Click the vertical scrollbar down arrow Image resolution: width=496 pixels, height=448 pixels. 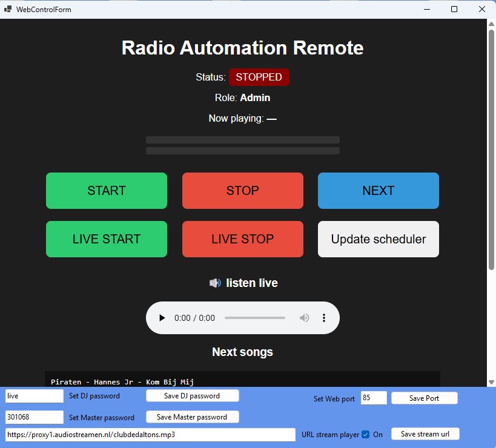[x=491, y=381]
